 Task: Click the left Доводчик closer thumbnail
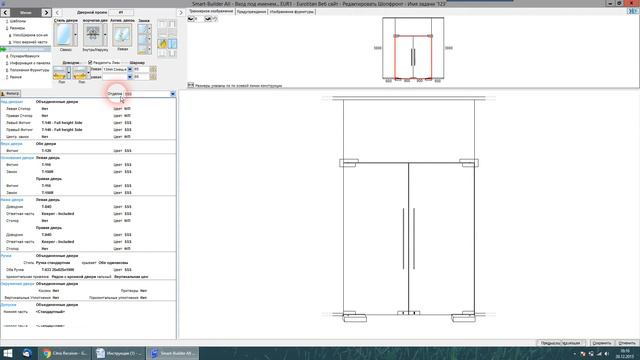point(60,73)
